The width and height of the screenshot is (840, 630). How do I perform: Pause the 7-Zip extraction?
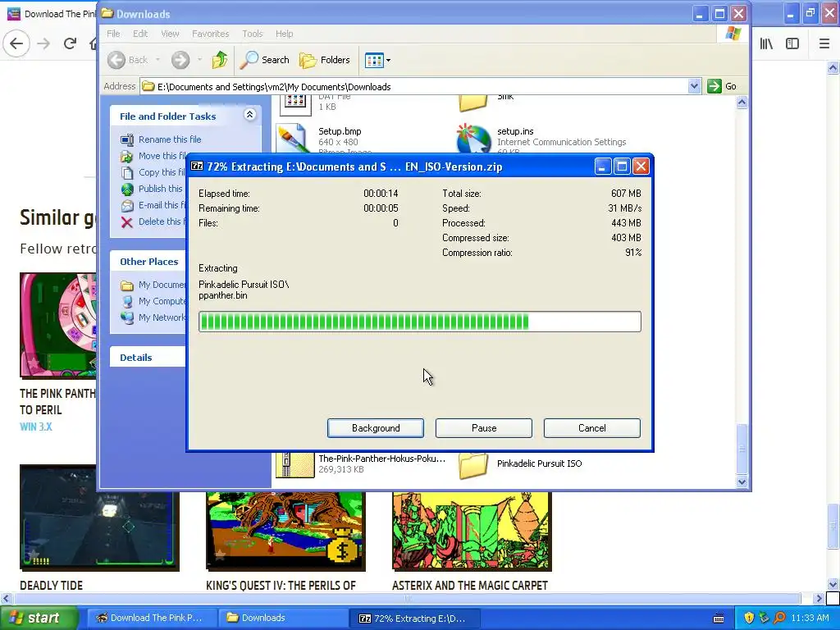(x=484, y=428)
